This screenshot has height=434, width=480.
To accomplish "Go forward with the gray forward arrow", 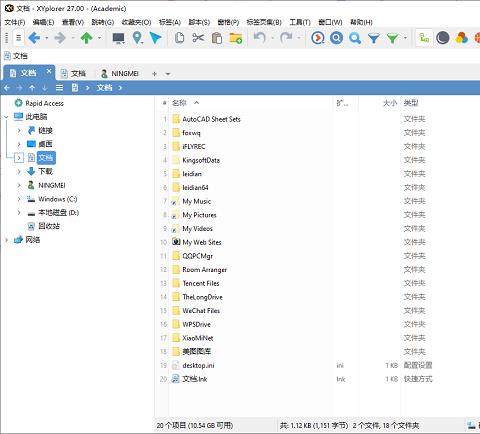I will pos(60,38).
